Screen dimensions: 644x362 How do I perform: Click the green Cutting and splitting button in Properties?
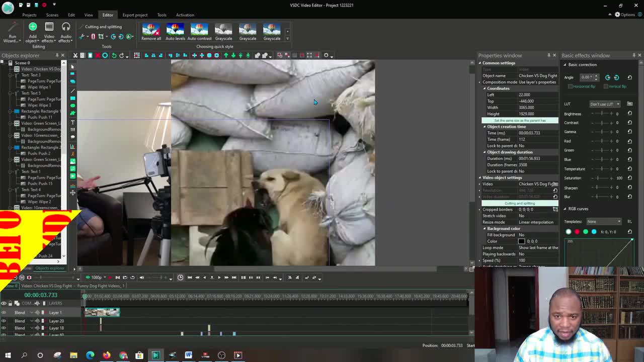pyautogui.click(x=520, y=203)
